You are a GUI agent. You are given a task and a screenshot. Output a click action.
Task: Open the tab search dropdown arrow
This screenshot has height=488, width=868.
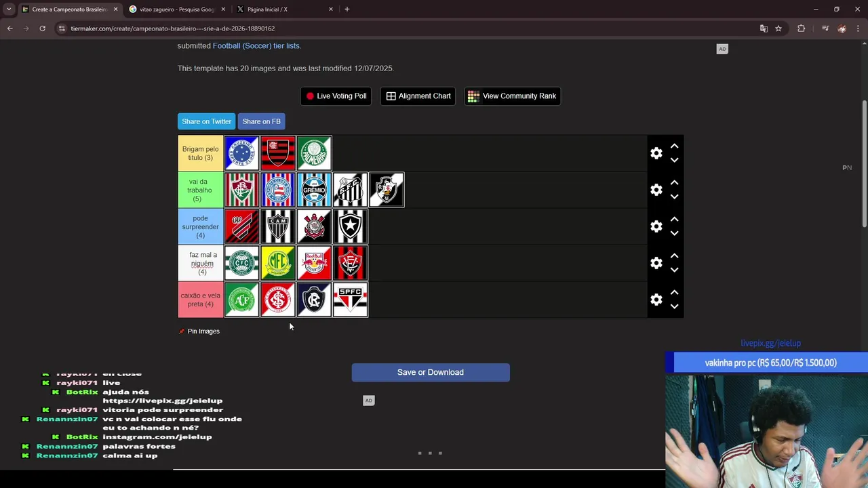[x=9, y=9]
